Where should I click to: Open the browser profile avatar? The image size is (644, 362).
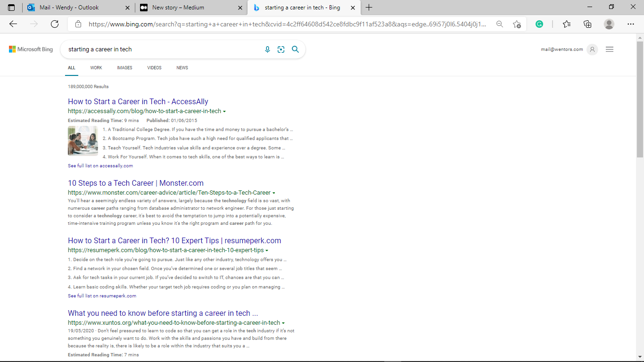[609, 24]
